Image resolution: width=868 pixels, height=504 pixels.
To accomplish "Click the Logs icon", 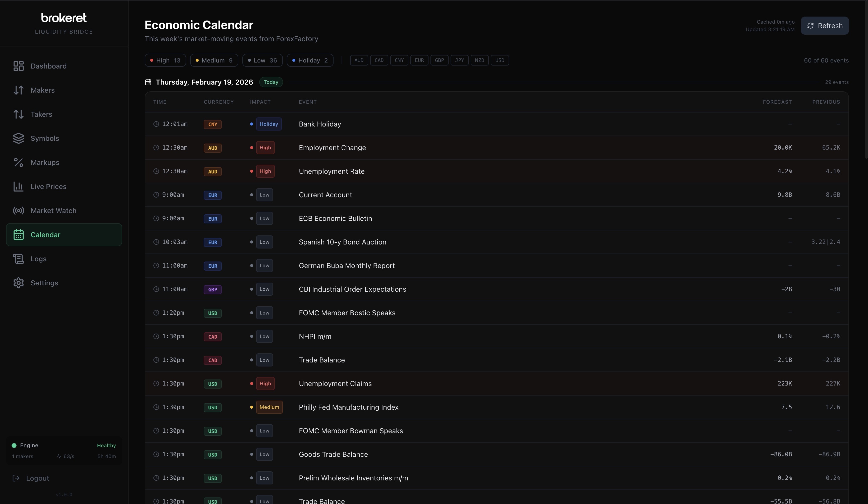I will [x=19, y=259].
